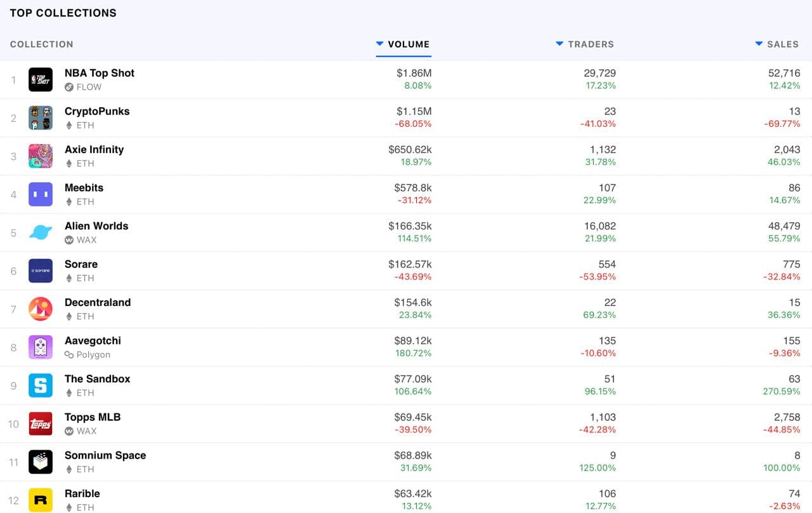
Task: Click Alien Worlds sales count 48,479
Action: 785,226
